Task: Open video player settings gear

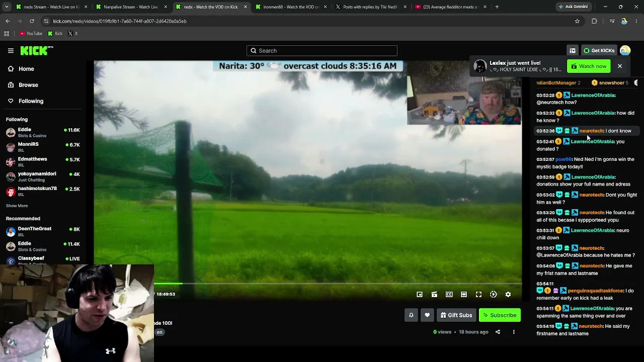Action: [508, 295]
